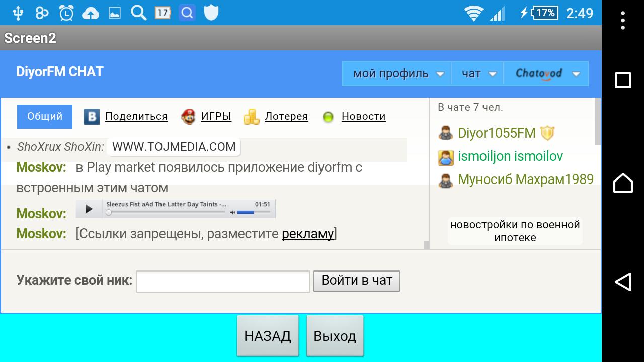Click the В чате 7 чел. label
The height and width of the screenshot is (362, 644).
(x=470, y=107)
